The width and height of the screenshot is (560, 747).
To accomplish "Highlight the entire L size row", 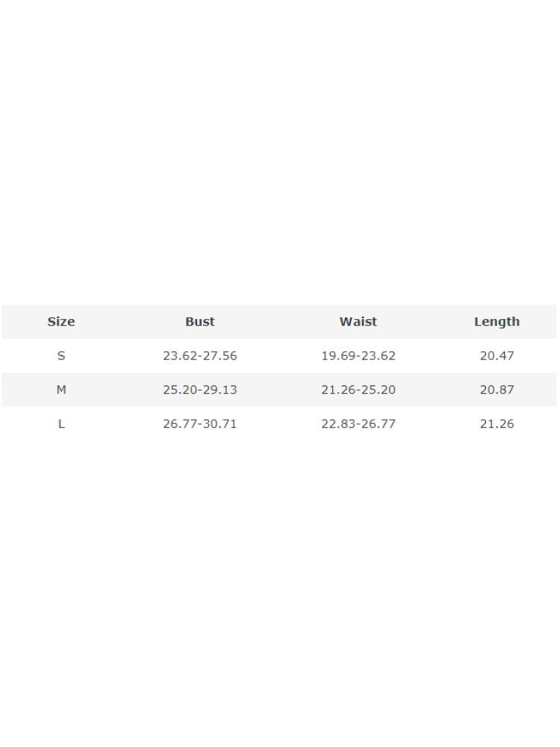I will tap(279, 424).
